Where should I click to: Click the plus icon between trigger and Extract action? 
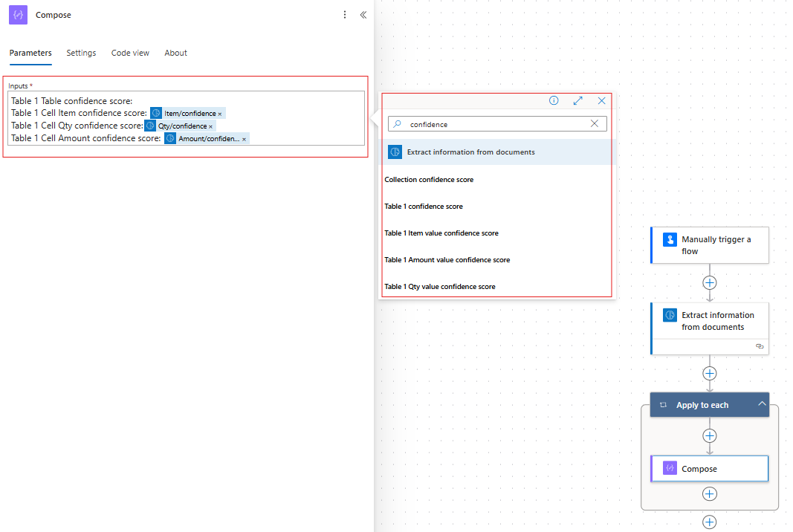(x=709, y=282)
